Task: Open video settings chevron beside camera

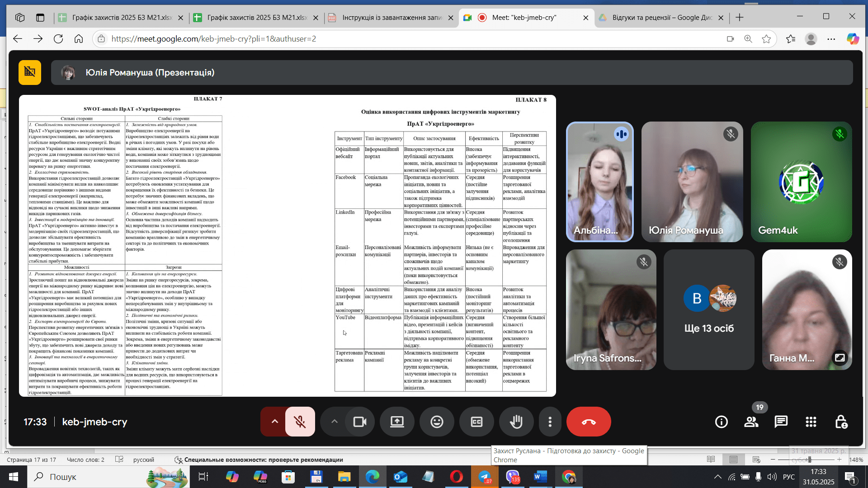Action: (334, 422)
